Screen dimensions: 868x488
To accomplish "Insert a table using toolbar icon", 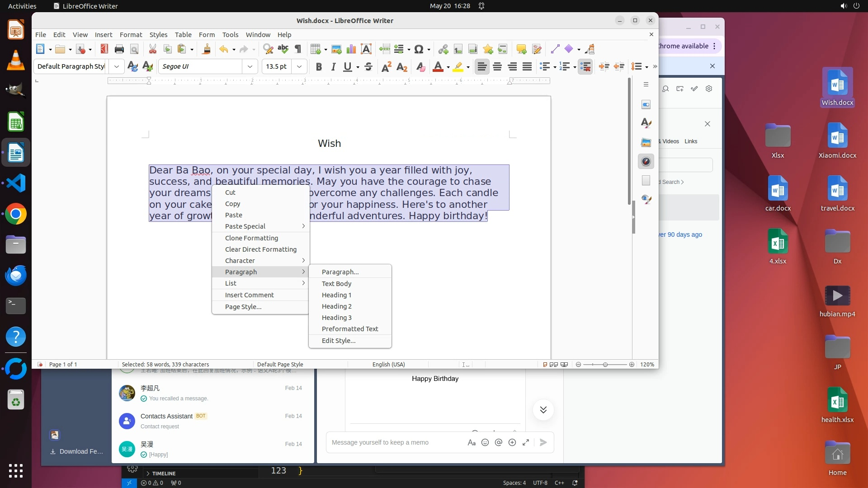I will pos(316,49).
